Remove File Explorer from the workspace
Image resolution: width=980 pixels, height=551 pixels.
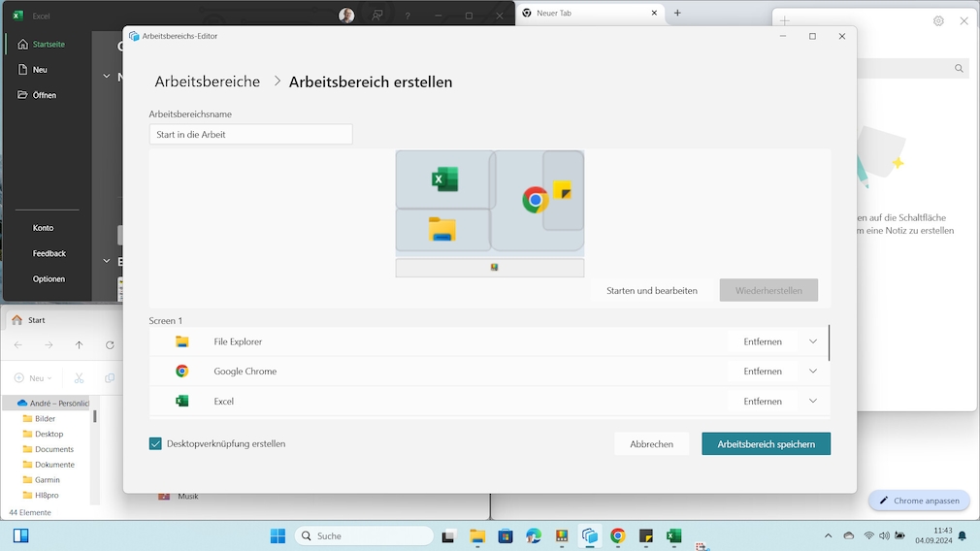point(763,341)
